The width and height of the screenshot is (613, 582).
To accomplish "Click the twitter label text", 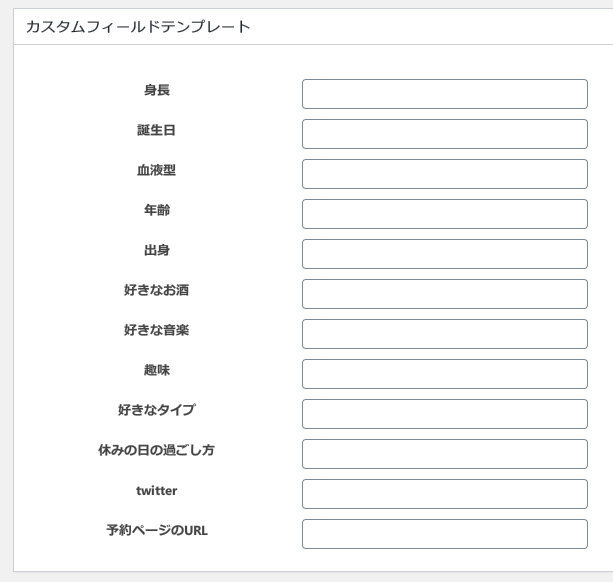I will [157, 490].
